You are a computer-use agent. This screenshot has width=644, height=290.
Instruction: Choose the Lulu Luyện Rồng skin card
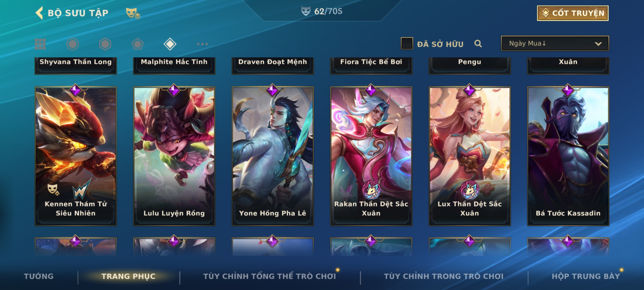[x=174, y=156]
